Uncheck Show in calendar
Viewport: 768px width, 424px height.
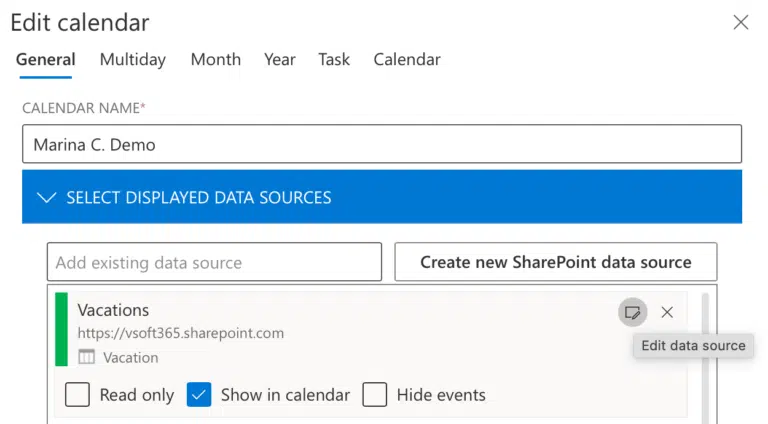(199, 395)
